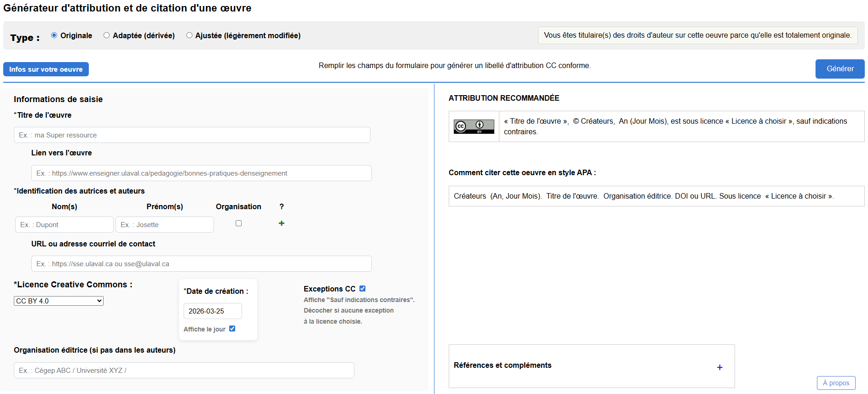Click the Nom(s) author field
Viewport: 868px width, 394px height.
point(64,225)
